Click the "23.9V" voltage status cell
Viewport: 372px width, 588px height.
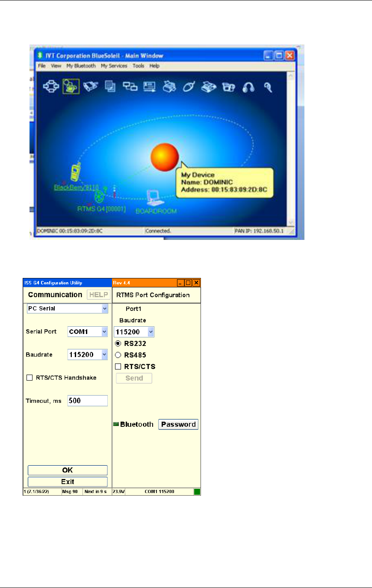pyautogui.click(x=118, y=492)
